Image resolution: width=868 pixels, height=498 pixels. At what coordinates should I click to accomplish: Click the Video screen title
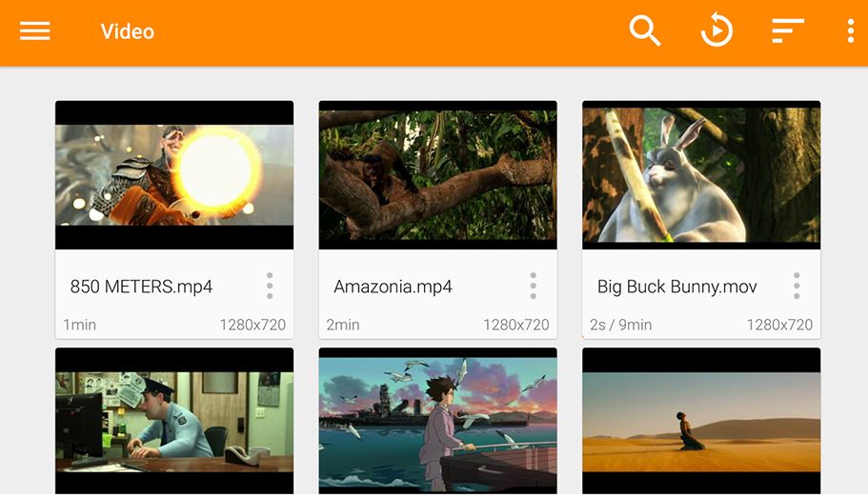128,31
